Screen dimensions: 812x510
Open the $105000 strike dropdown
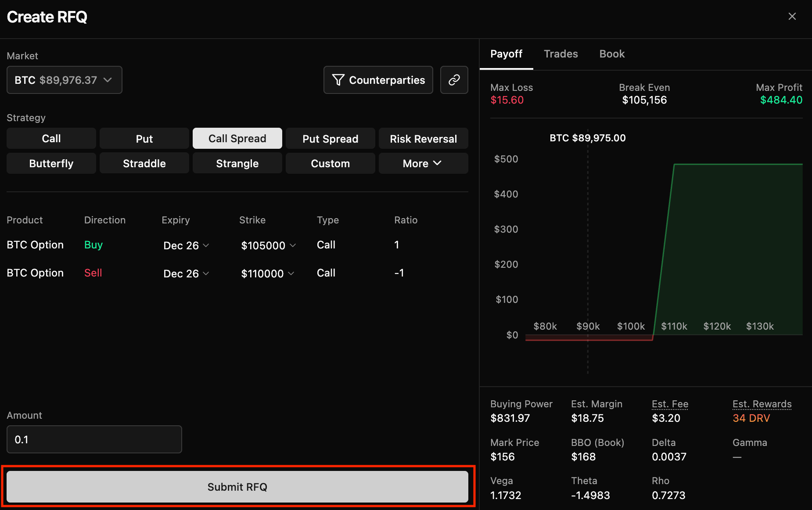point(268,245)
